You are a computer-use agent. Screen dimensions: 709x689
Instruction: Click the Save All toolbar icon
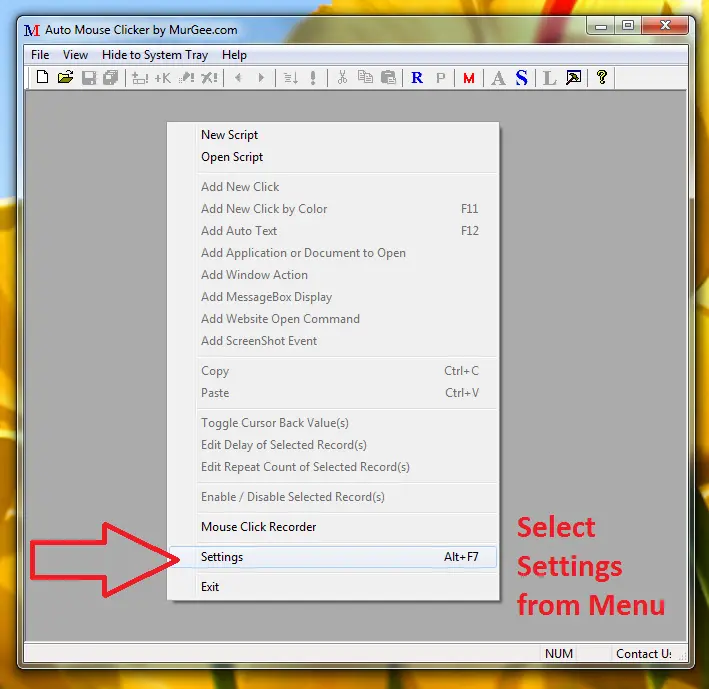(111, 78)
